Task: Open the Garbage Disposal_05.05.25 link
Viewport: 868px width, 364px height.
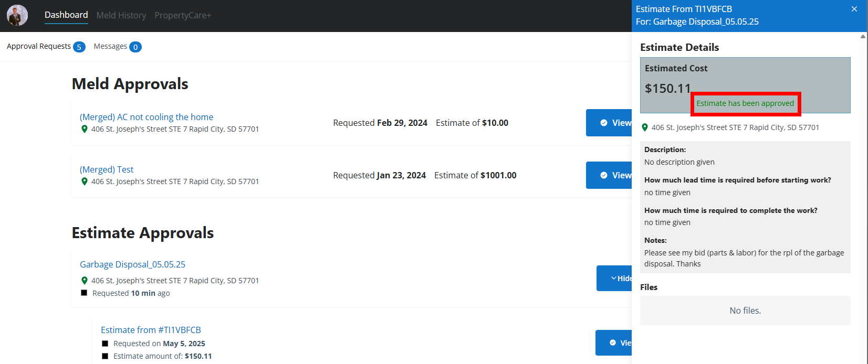Action: click(x=132, y=264)
